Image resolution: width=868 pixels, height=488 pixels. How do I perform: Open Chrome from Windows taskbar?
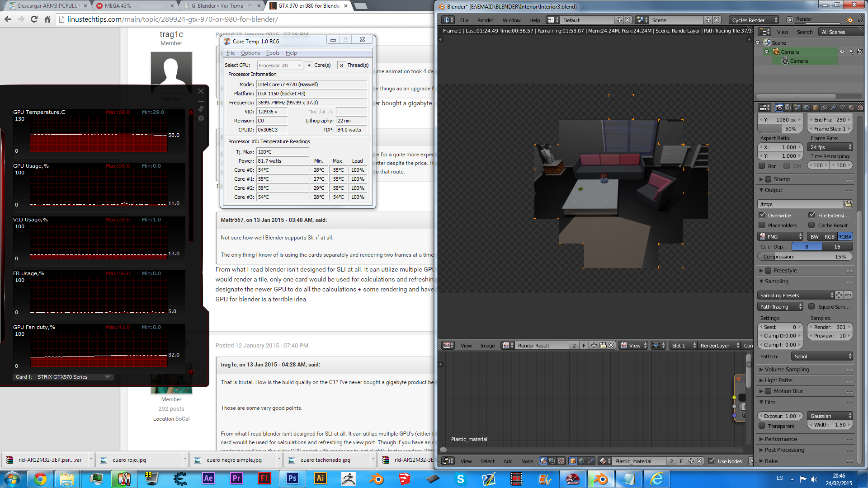[x=40, y=479]
